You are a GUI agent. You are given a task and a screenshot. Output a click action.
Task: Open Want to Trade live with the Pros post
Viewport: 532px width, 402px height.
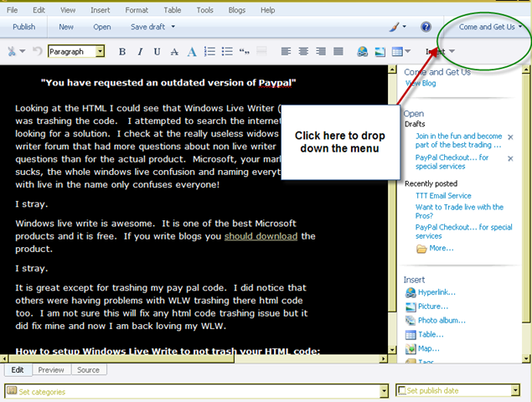(x=459, y=211)
